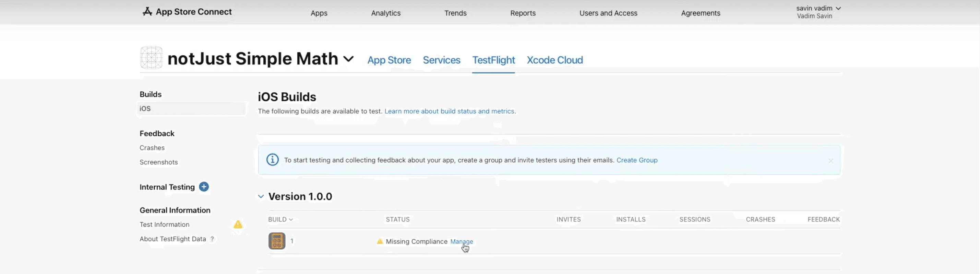The height and width of the screenshot is (274, 980).
Task: Open Crashes under Feedback sidebar
Action: pos(152,148)
